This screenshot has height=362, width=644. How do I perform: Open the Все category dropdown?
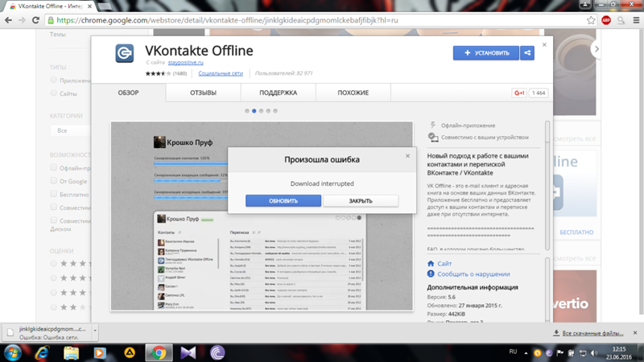coord(71,130)
